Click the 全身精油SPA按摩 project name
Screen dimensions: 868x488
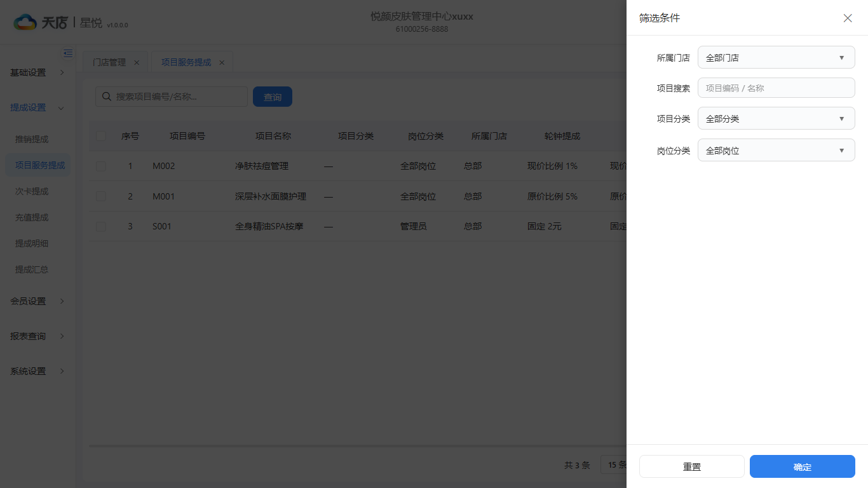tap(269, 226)
